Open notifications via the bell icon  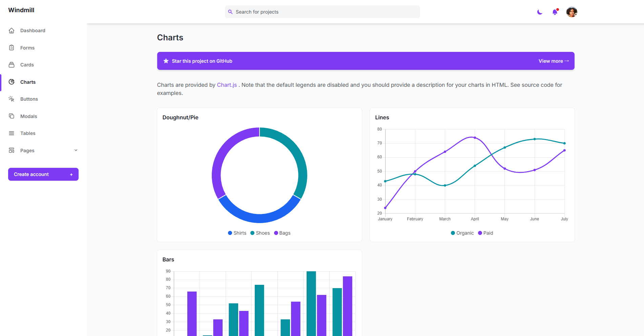coord(555,12)
